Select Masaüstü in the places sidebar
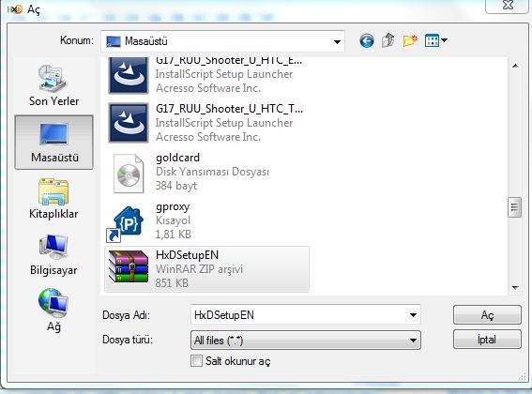The image size is (532, 394). pyautogui.click(x=53, y=143)
